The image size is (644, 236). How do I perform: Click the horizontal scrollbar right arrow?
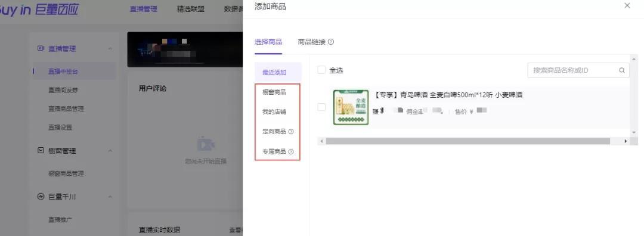[626, 141]
